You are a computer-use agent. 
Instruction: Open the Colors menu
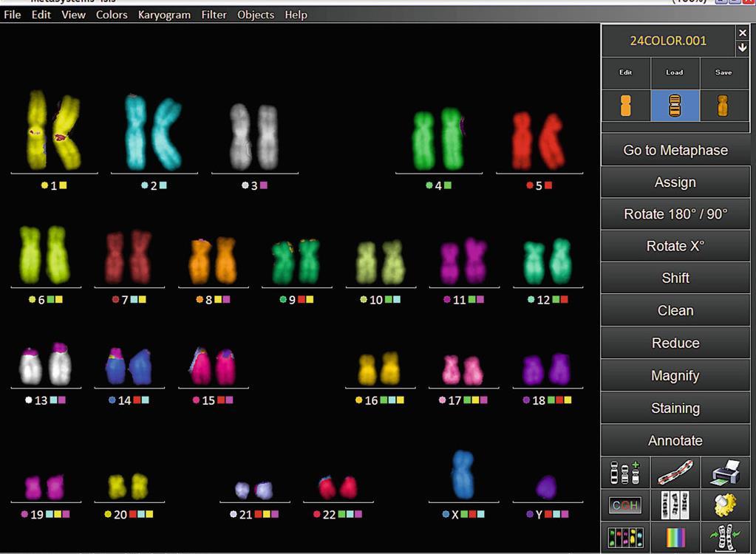point(112,15)
